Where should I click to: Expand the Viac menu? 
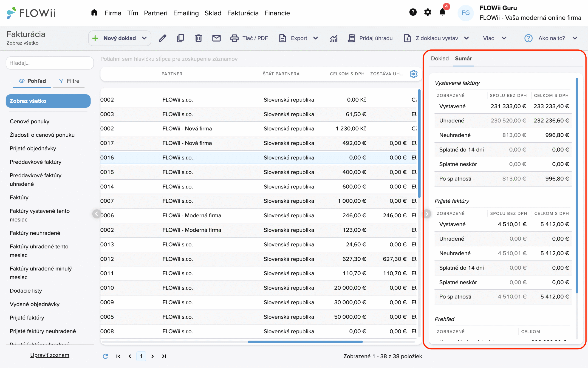(x=504, y=38)
